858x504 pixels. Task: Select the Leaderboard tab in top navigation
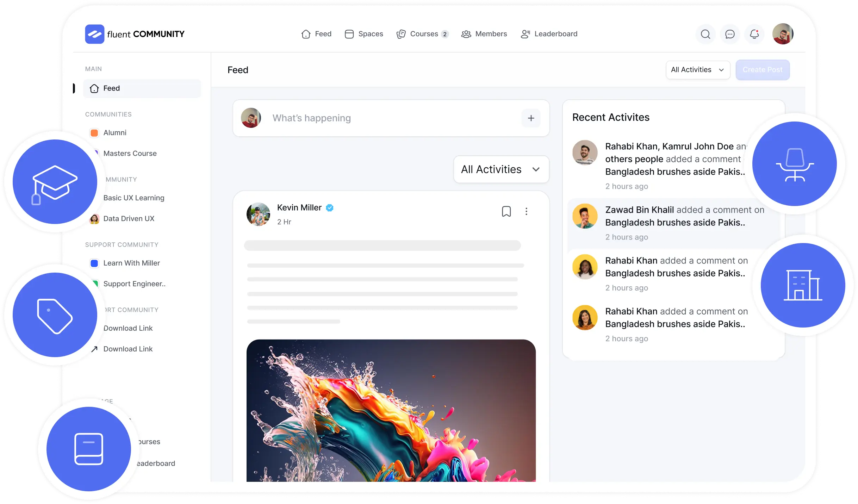click(549, 33)
